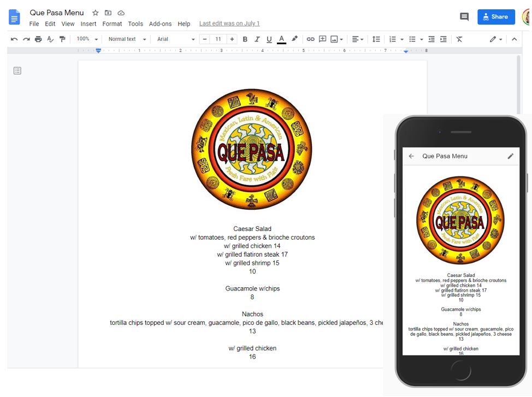
Task: Open the Normal text style dropdown
Action: pyautogui.click(x=127, y=39)
